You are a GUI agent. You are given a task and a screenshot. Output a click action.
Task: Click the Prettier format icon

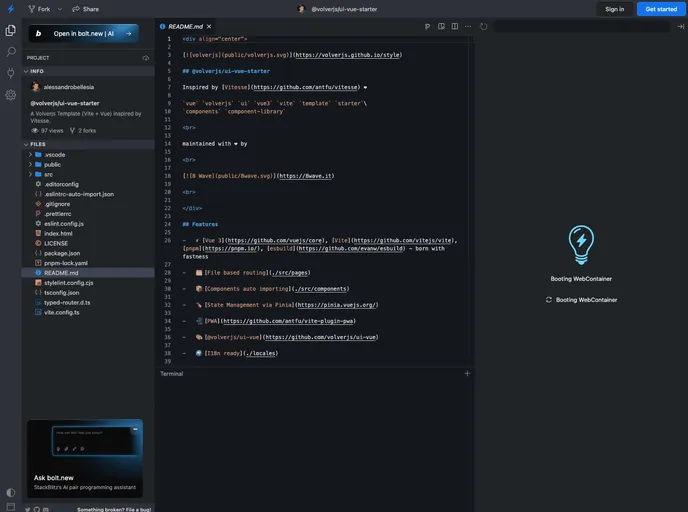click(x=427, y=26)
